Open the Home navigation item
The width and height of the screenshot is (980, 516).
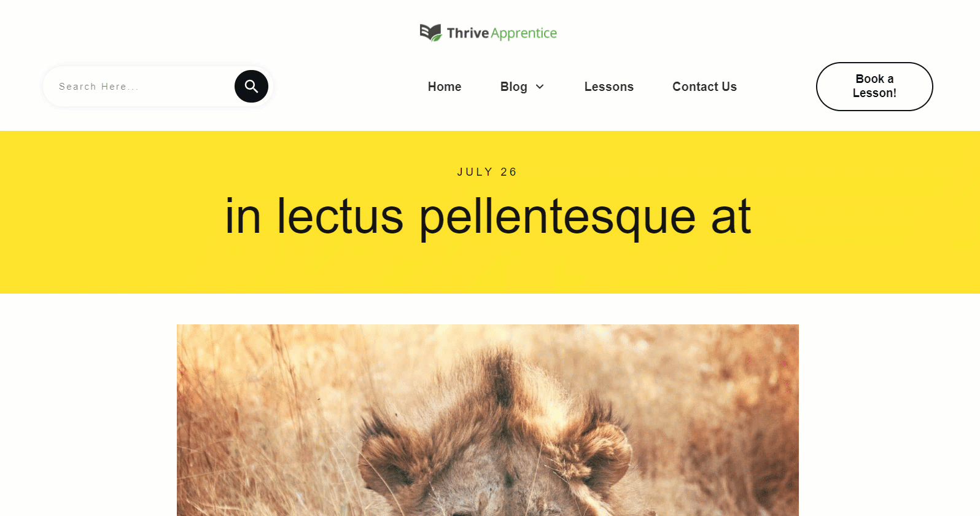coord(445,87)
